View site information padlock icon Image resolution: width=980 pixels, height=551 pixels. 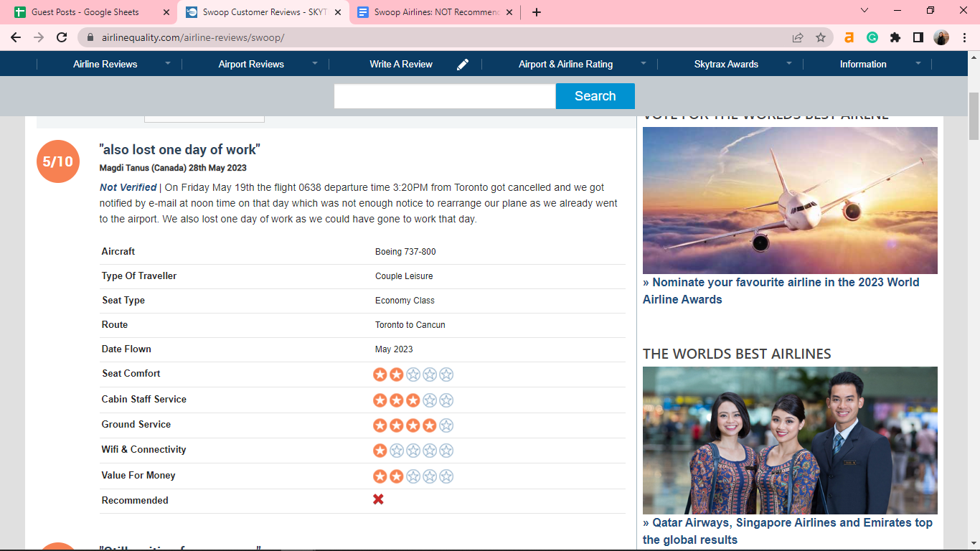coord(91,37)
